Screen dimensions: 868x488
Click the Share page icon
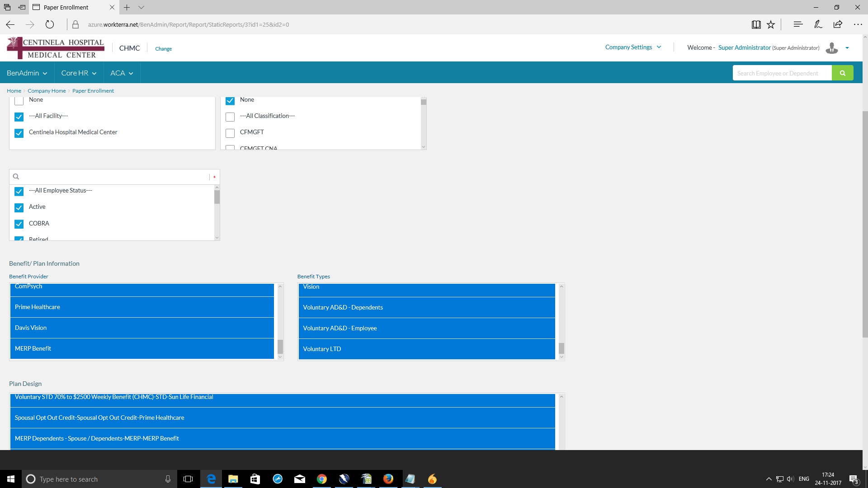click(838, 24)
